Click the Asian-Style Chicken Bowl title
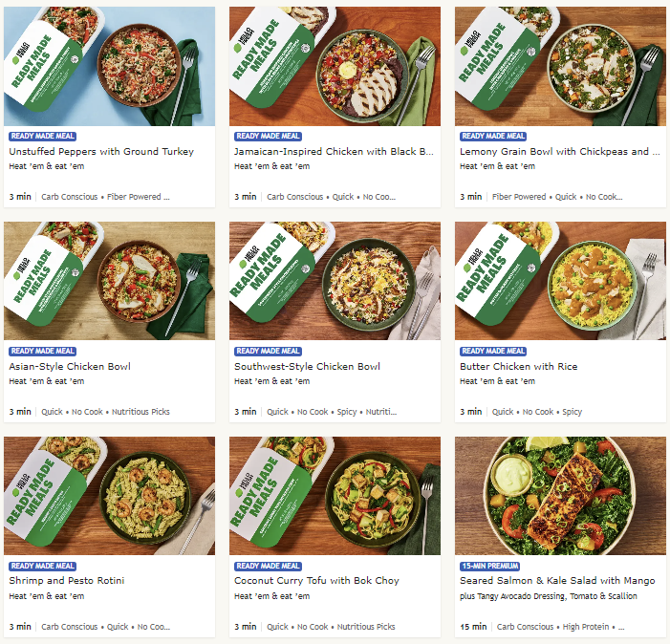The width and height of the screenshot is (670, 644). (70, 366)
